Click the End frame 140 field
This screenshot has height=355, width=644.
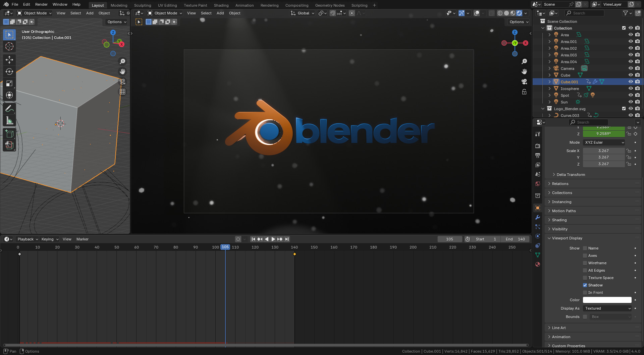515,239
